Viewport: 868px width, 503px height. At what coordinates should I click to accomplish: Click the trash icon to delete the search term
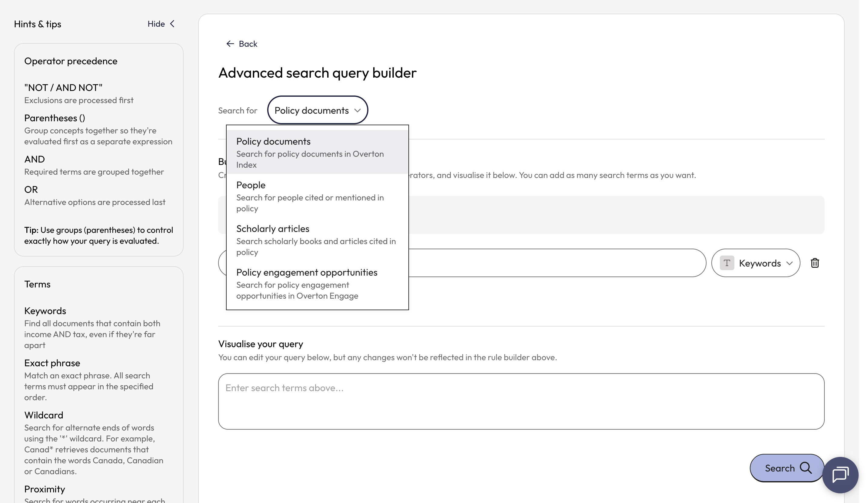point(815,263)
